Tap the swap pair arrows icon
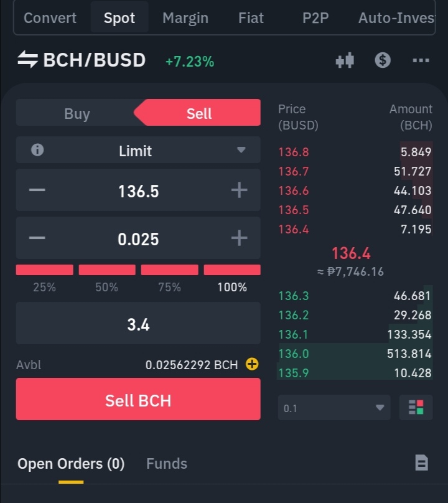Viewport: 448px width, 503px height. pyautogui.click(x=27, y=60)
